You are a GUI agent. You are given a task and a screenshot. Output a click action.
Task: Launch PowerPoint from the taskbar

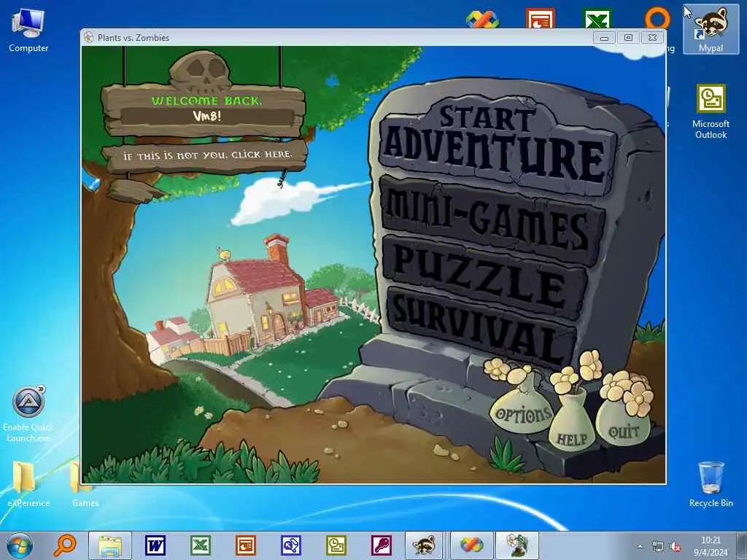(246, 545)
